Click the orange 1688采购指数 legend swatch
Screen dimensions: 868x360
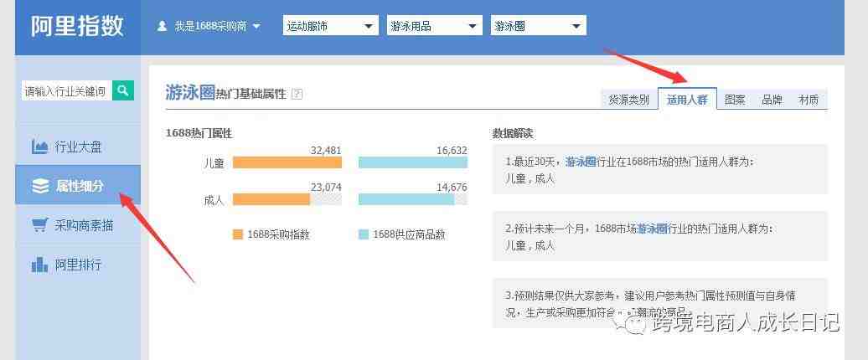click(x=238, y=234)
